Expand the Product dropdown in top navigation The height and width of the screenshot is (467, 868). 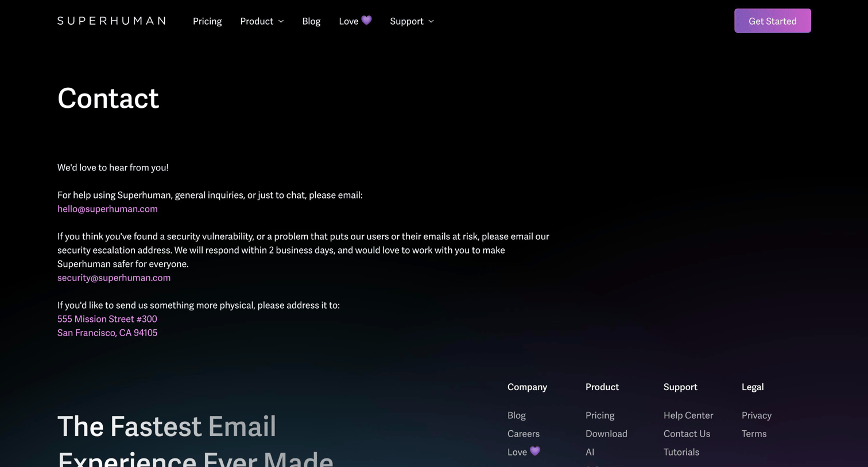pyautogui.click(x=262, y=21)
